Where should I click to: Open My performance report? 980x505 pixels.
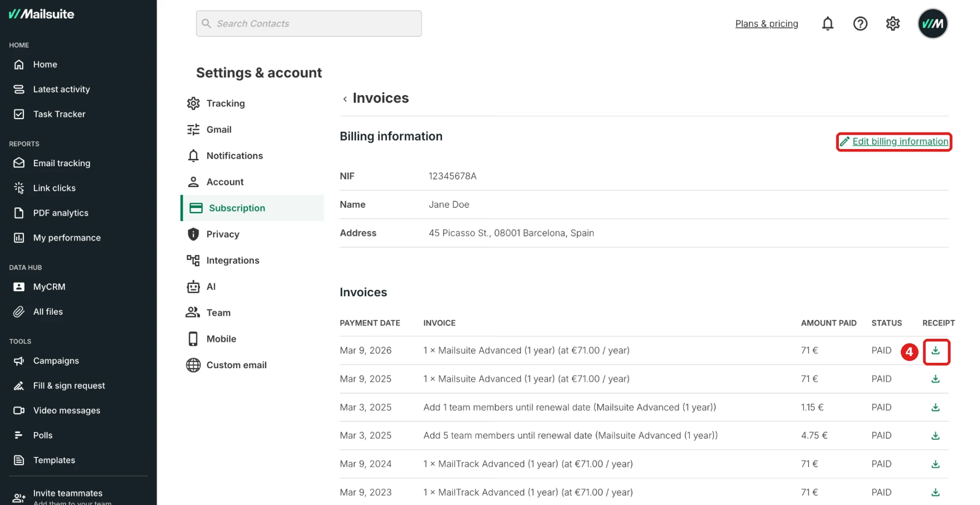coord(57,238)
